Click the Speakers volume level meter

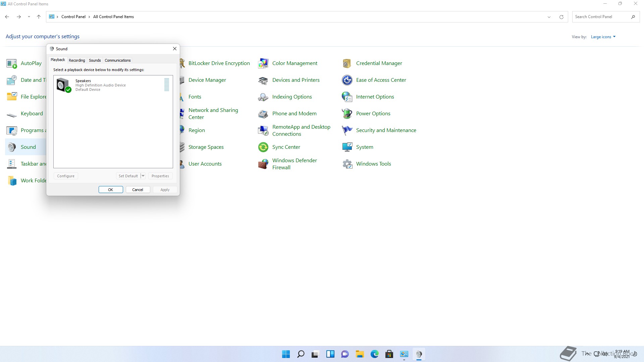(x=167, y=85)
